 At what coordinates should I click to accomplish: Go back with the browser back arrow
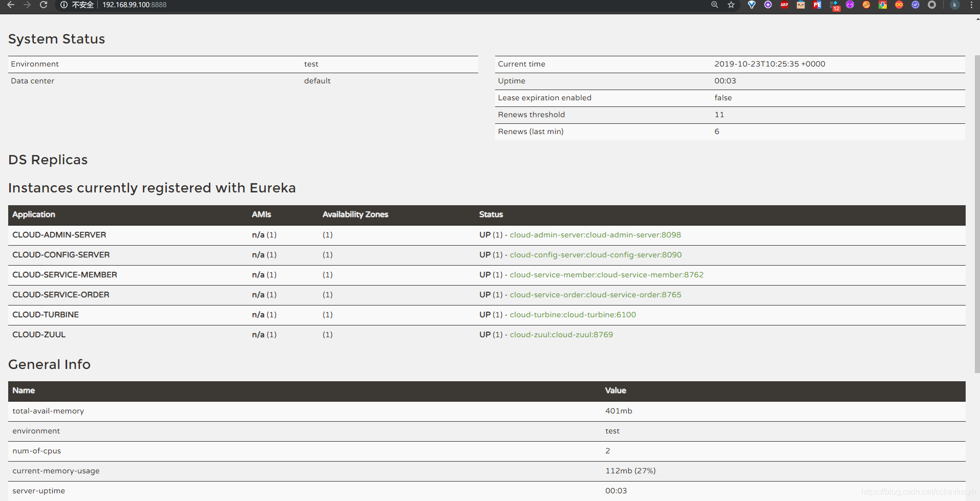coord(10,5)
